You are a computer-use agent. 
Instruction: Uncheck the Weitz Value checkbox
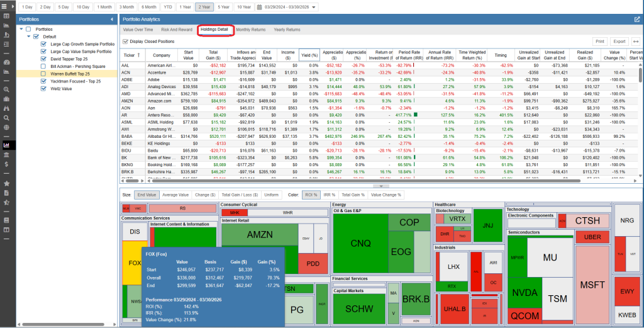(x=43, y=88)
